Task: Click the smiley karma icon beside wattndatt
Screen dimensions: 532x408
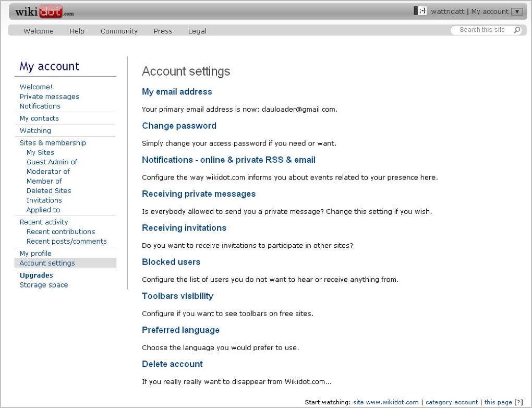Action: [x=420, y=11]
